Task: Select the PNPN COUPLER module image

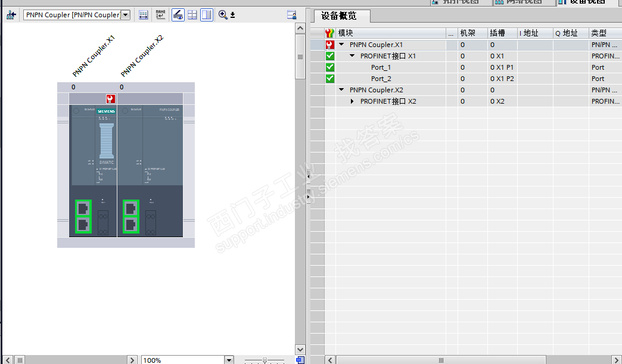Action: [x=126, y=170]
